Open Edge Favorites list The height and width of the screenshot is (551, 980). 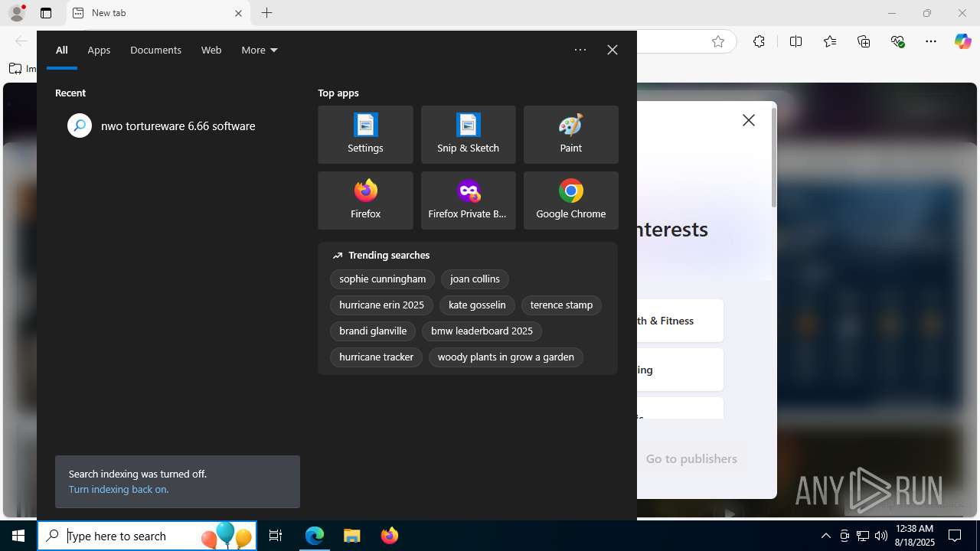830,42
